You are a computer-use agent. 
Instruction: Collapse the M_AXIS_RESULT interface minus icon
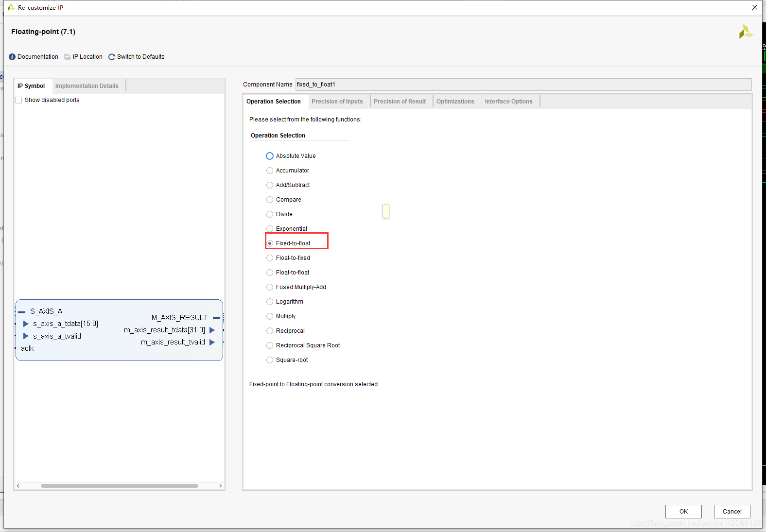point(216,318)
